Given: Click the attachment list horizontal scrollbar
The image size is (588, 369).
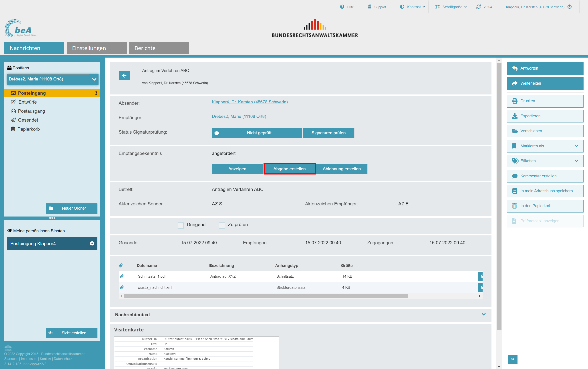Looking at the screenshot, I should [x=266, y=296].
